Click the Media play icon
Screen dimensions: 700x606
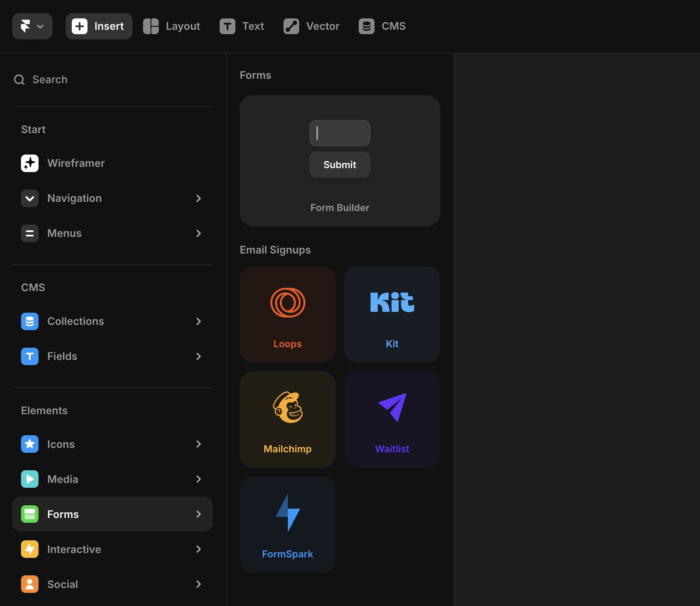(x=30, y=479)
